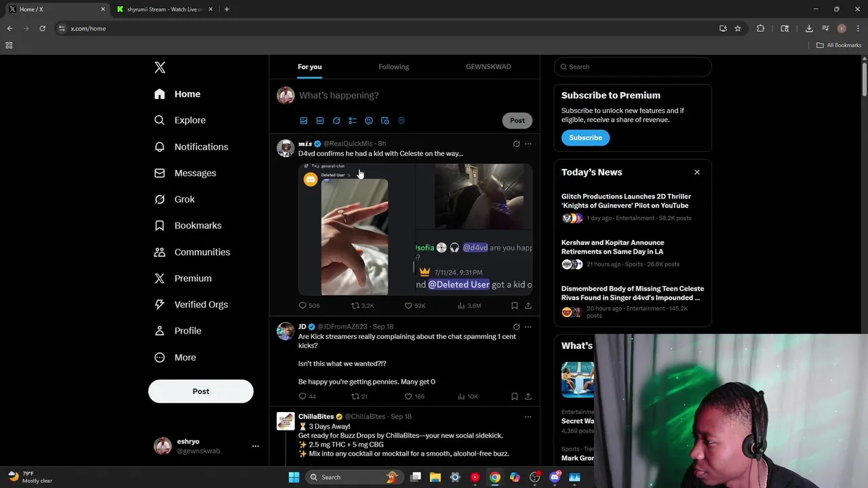Open Verified Orgs in the sidebar
This screenshot has height=488, width=868.
click(x=191, y=304)
